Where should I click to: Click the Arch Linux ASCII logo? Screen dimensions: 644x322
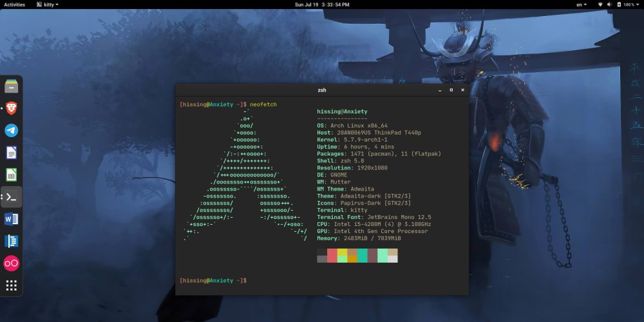point(245,175)
